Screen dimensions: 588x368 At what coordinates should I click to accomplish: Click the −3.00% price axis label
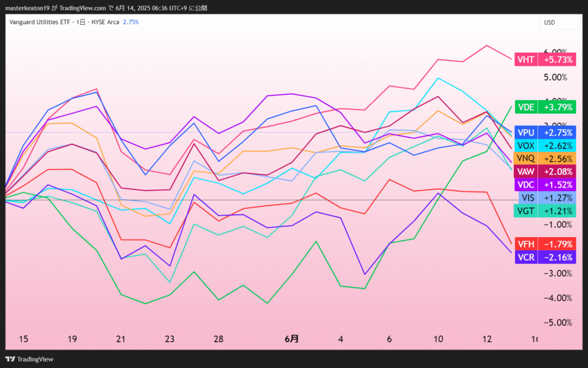(558, 274)
